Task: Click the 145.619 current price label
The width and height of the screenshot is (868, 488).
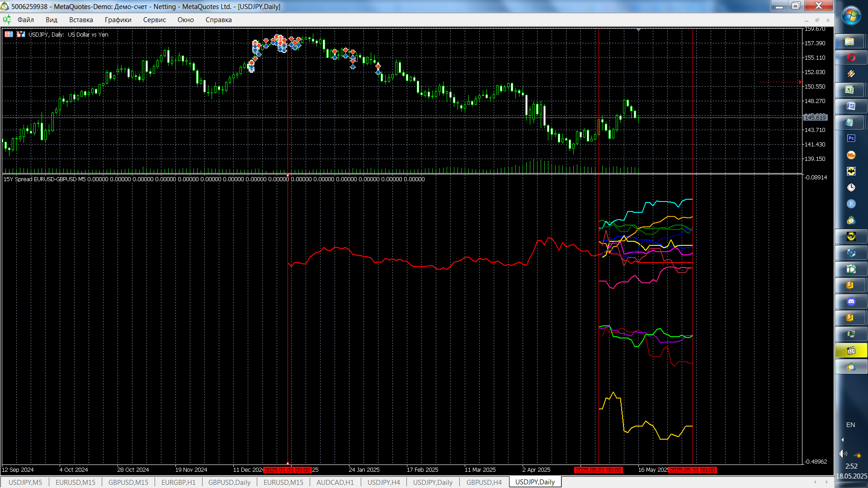Action: [815, 117]
